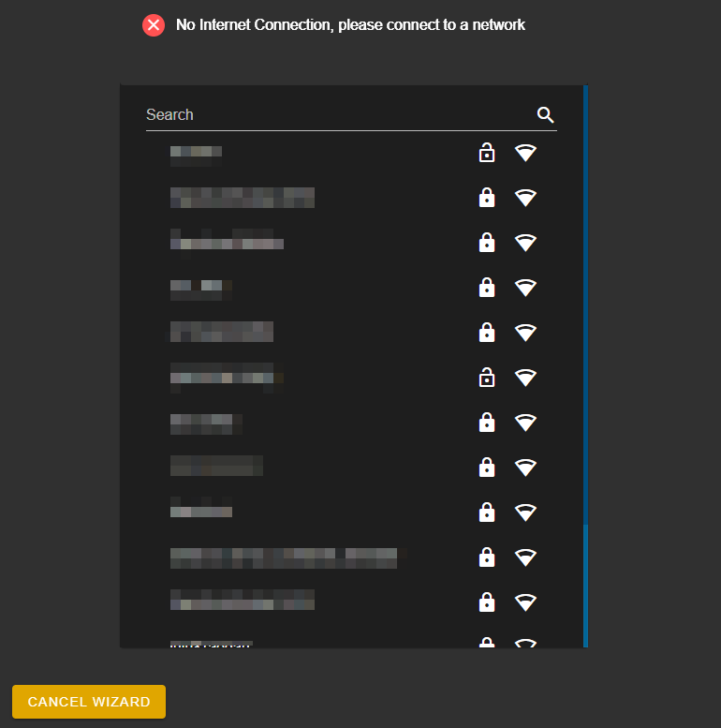Click the ninth network's lock icon
Viewport: 721px width, 728px height.
[x=487, y=513]
